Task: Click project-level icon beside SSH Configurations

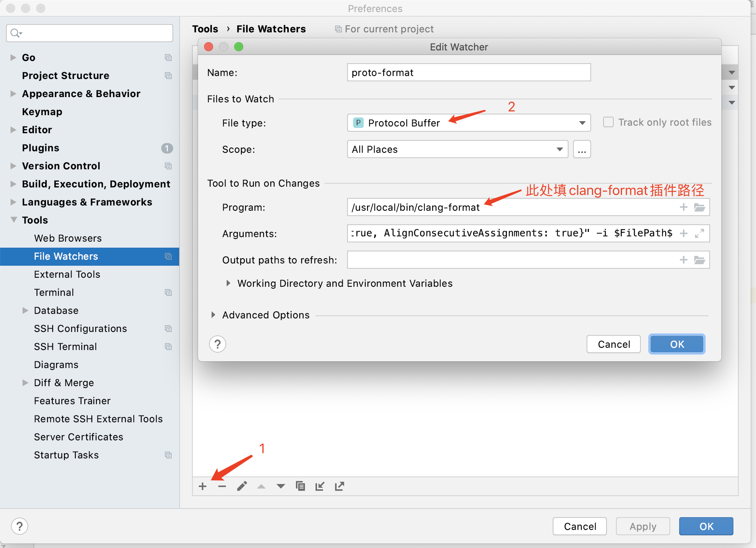Action: point(168,329)
